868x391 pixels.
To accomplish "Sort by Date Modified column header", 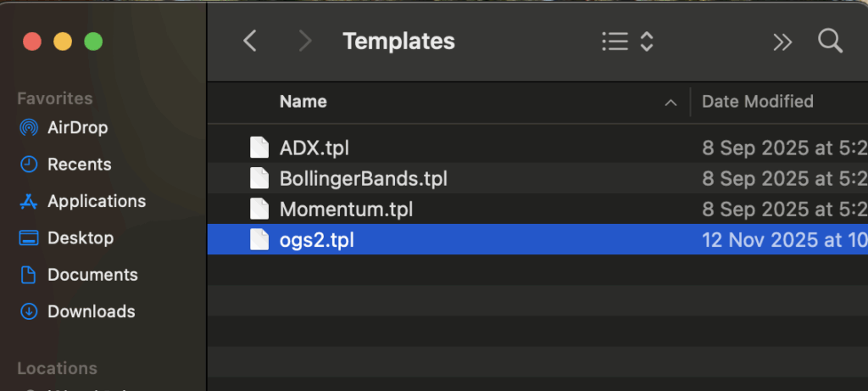I will [757, 102].
